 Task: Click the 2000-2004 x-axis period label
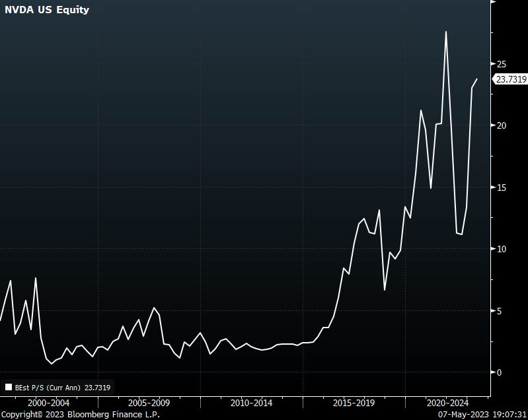48,403
